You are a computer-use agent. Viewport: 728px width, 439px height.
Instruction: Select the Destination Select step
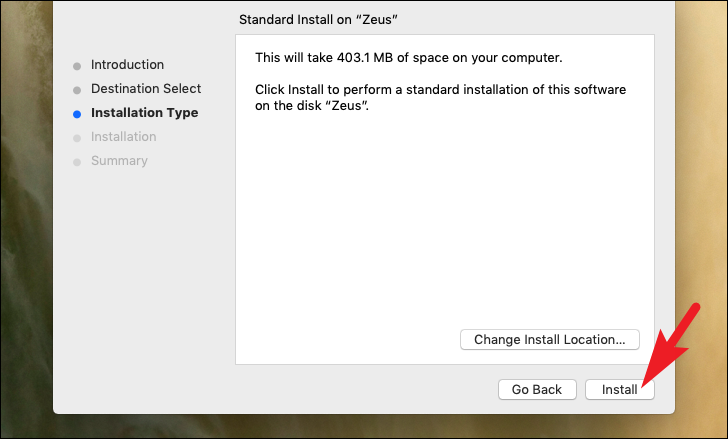[x=146, y=89]
